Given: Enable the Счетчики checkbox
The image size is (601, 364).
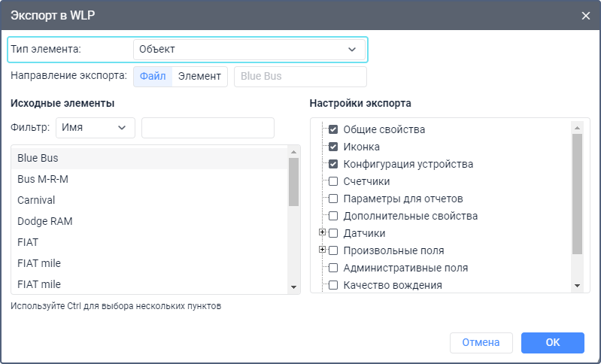Looking at the screenshot, I should (333, 181).
